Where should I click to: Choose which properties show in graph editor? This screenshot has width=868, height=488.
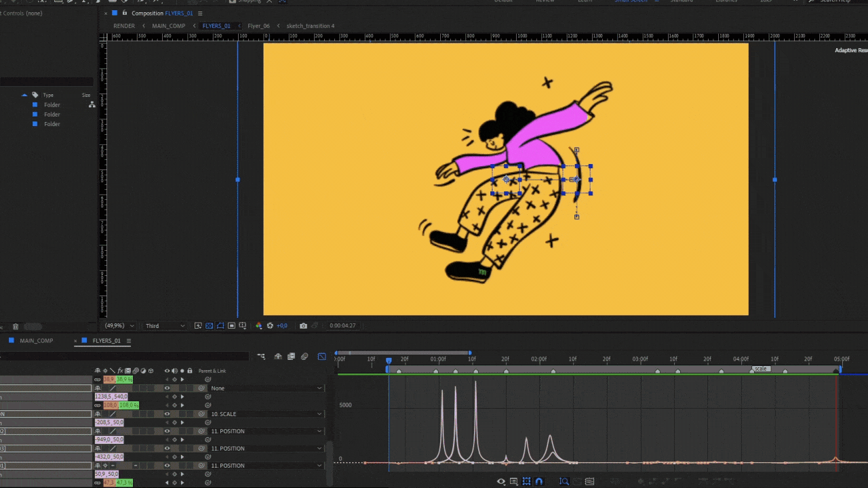point(501,482)
